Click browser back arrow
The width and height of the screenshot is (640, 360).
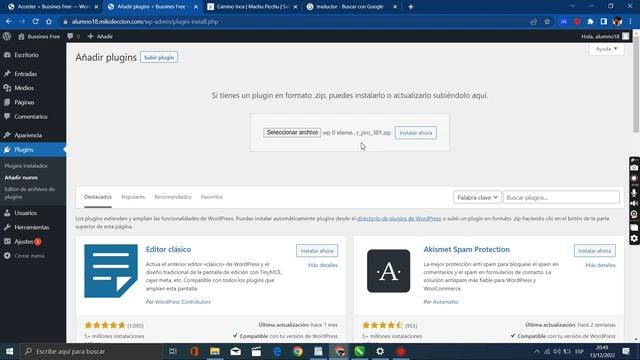pos(9,22)
